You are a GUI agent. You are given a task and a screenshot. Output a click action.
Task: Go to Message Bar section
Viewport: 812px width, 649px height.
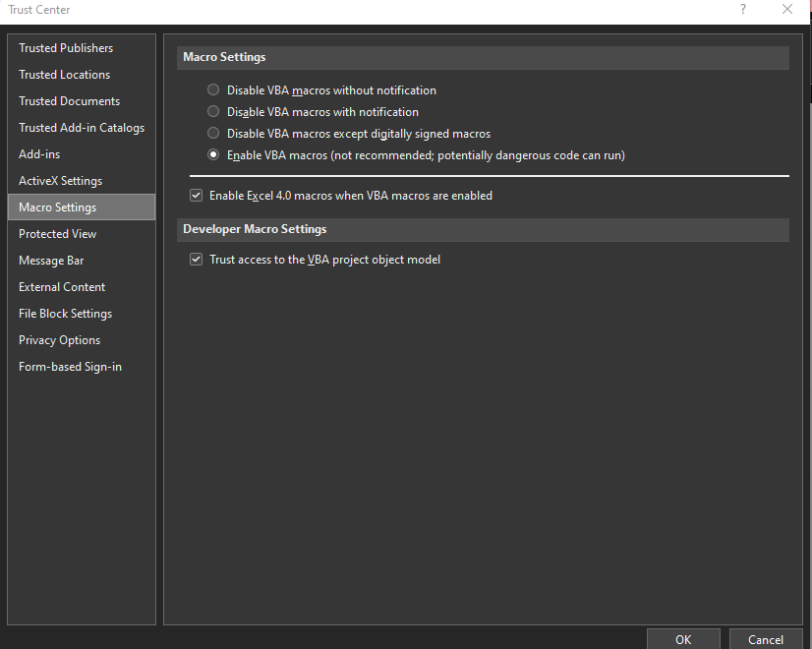coord(82,261)
